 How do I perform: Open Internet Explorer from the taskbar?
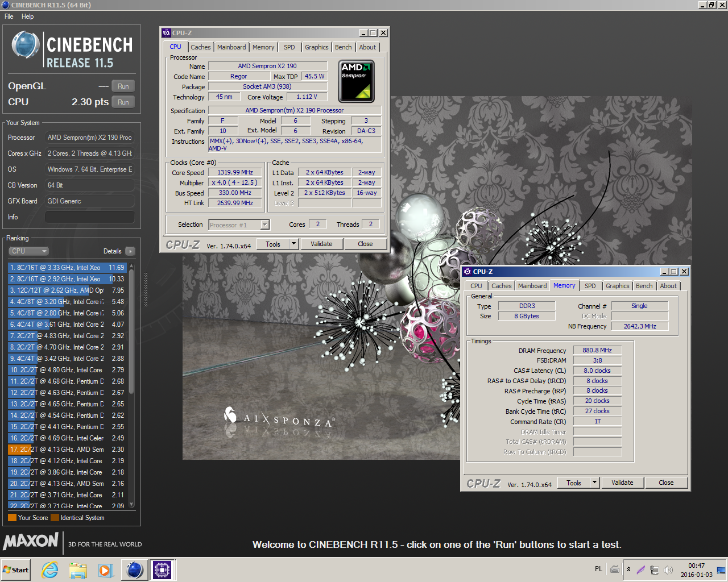coord(50,569)
